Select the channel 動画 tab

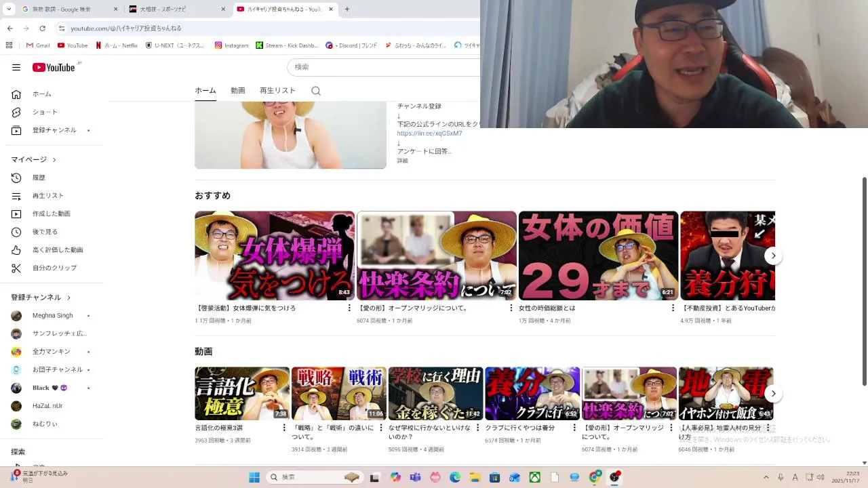tap(237, 91)
